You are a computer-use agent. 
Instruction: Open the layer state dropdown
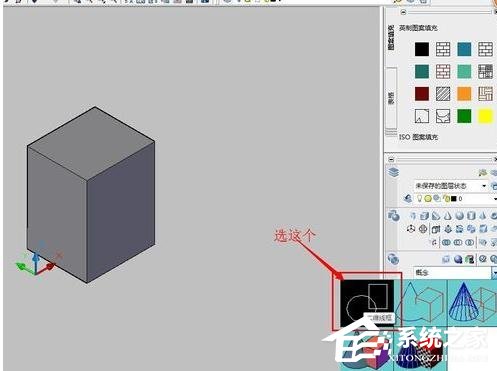click(451, 186)
